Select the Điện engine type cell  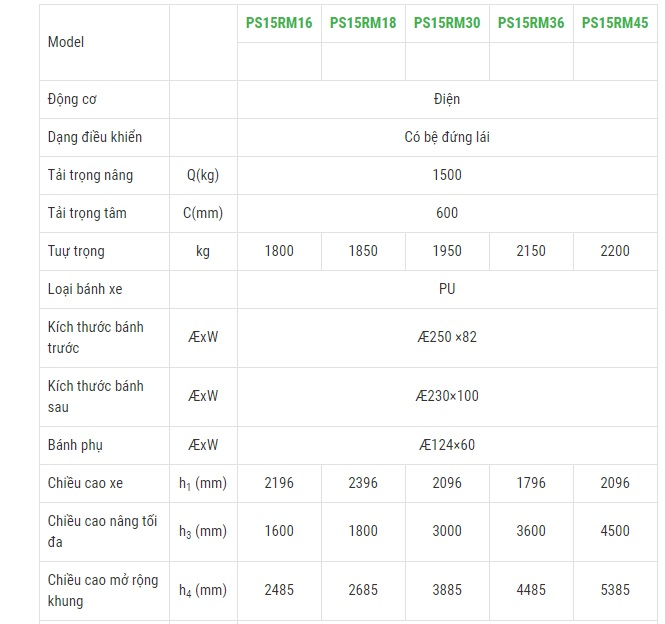447,99
